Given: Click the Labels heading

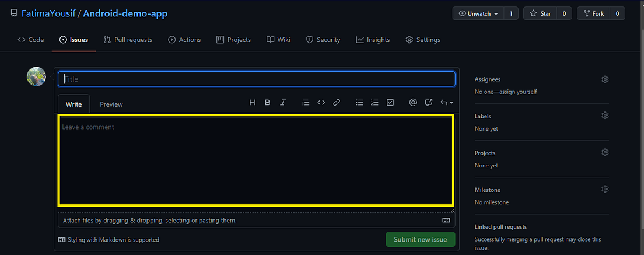Looking at the screenshot, I should (x=483, y=116).
